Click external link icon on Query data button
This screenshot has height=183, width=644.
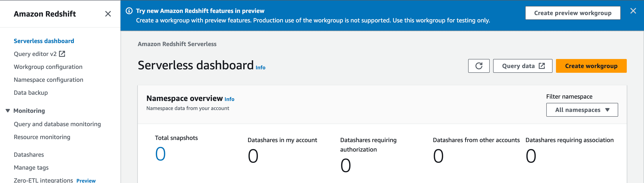click(542, 66)
